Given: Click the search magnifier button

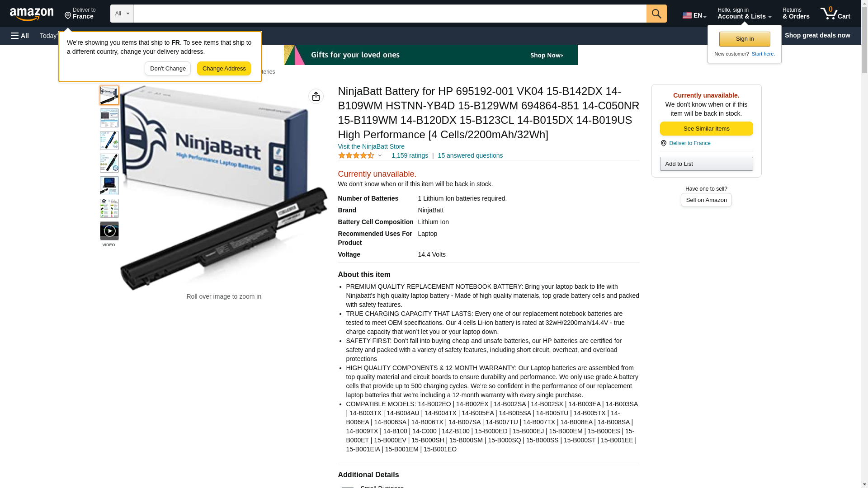Looking at the screenshot, I should [x=656, y=14].
